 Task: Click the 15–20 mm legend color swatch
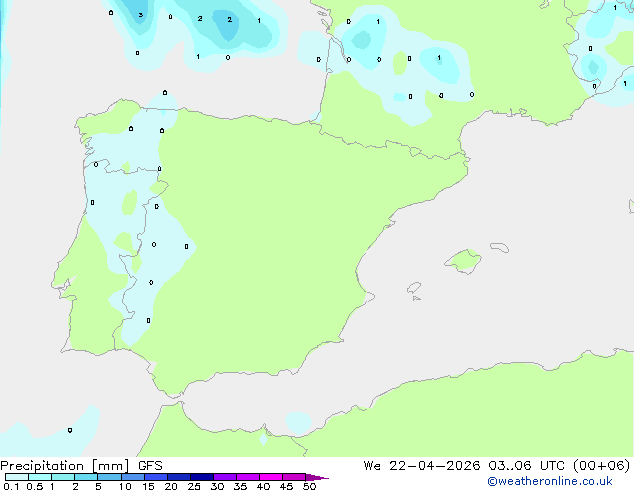[155, 477]
